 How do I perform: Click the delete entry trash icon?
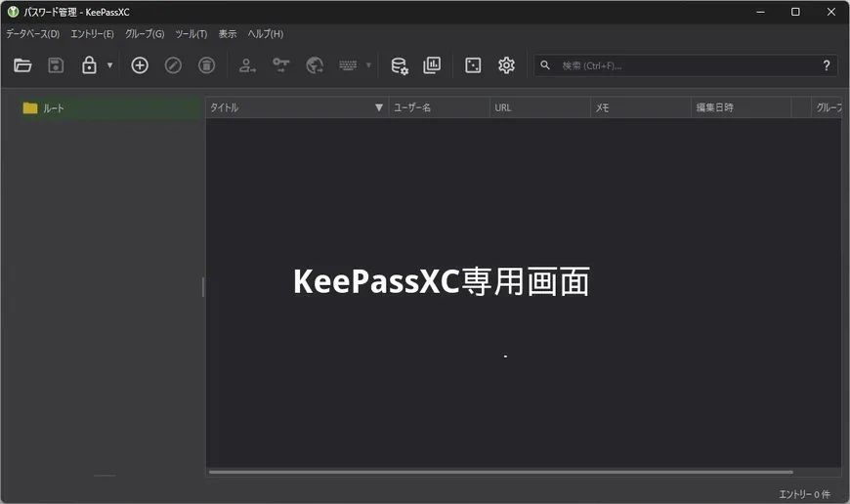pos(206,65)
